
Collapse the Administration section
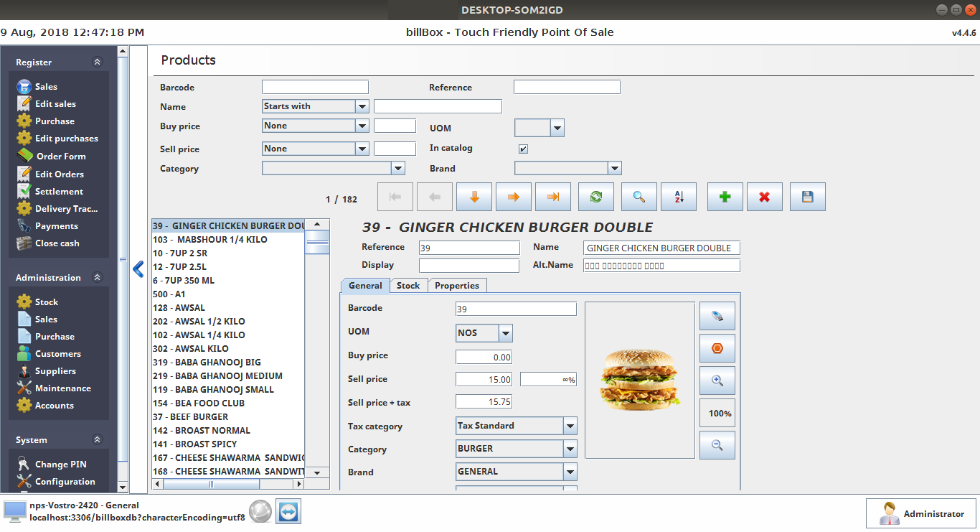[x=98, y=278]
